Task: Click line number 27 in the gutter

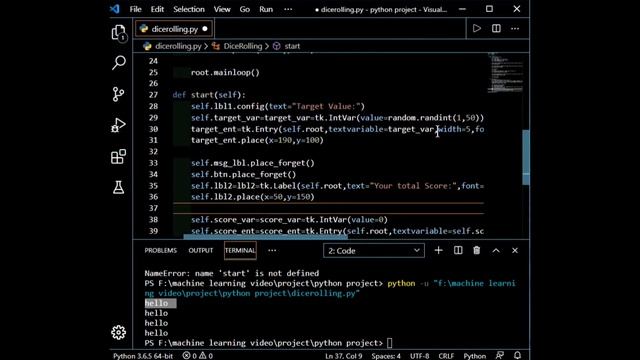Action: click(x=153, y=95)
